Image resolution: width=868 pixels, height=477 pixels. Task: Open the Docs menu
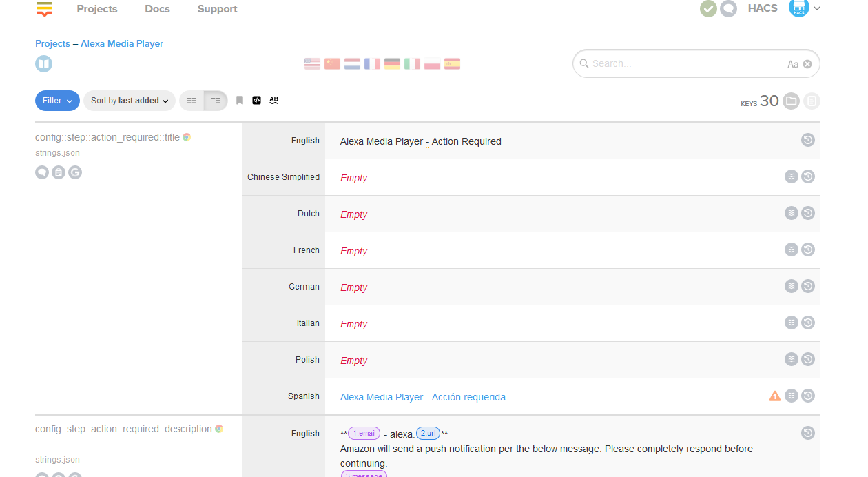pyautogui.click(x=157, y=9)
